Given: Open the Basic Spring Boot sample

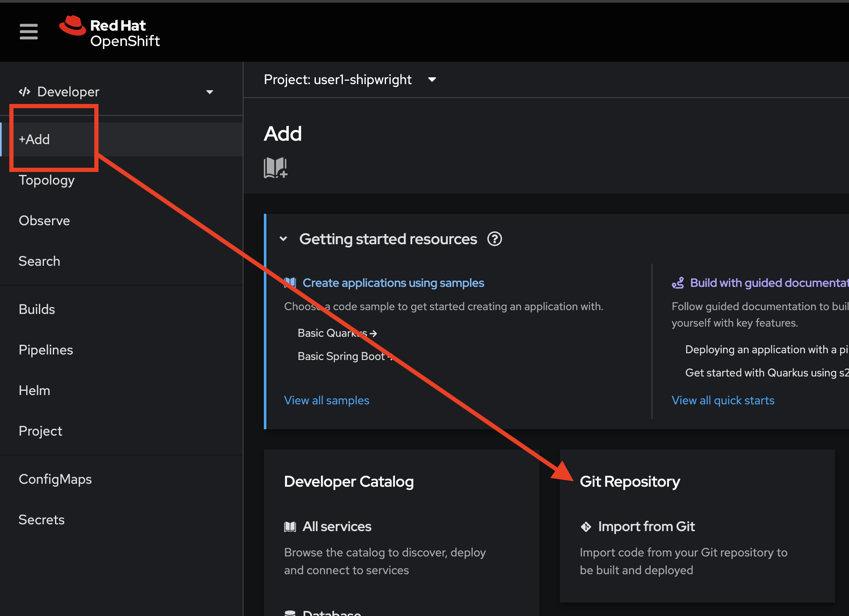Looking at the screenshot, I should (345, 356).
